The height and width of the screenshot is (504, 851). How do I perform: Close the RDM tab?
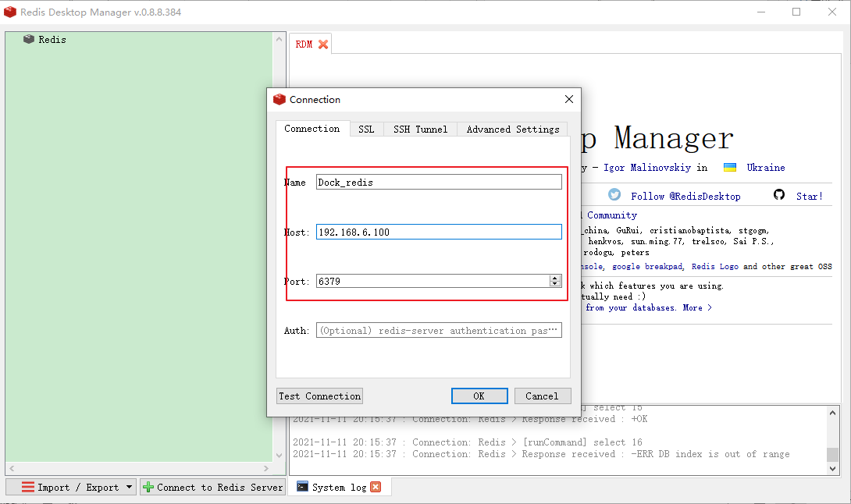pos(323,44)
